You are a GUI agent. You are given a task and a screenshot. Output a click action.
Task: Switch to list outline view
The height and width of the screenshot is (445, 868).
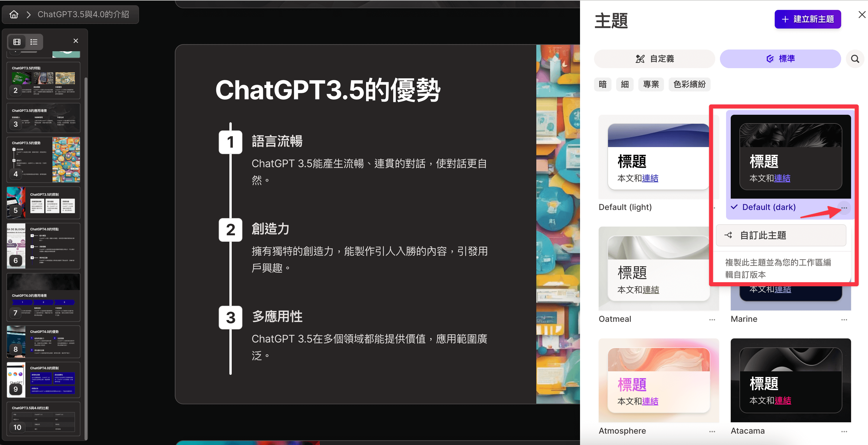coord(34,42)
